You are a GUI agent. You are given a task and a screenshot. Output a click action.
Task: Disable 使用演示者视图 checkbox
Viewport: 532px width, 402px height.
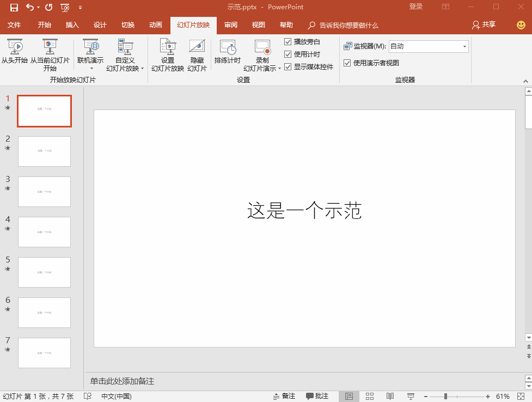point(347,63)
